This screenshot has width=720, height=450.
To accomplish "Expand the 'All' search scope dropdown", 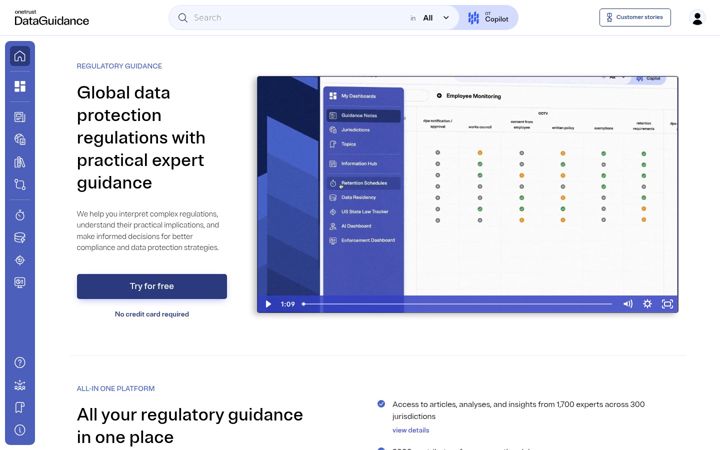I will [x=436, y=18].
